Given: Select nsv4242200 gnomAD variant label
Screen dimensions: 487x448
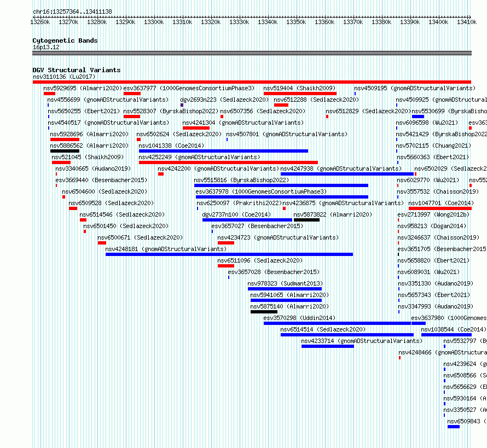Looking at the screenshot, I should 218,168.
